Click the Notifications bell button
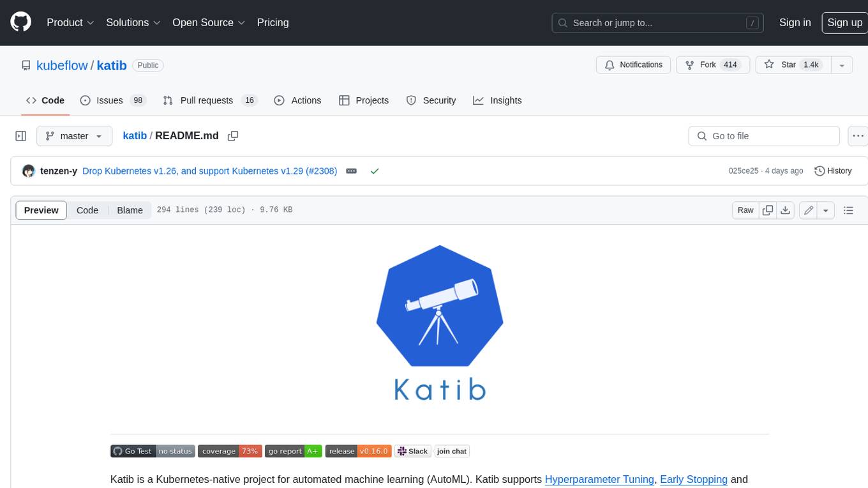Viewport: 868px width, 488px height. tap(633, 65)
